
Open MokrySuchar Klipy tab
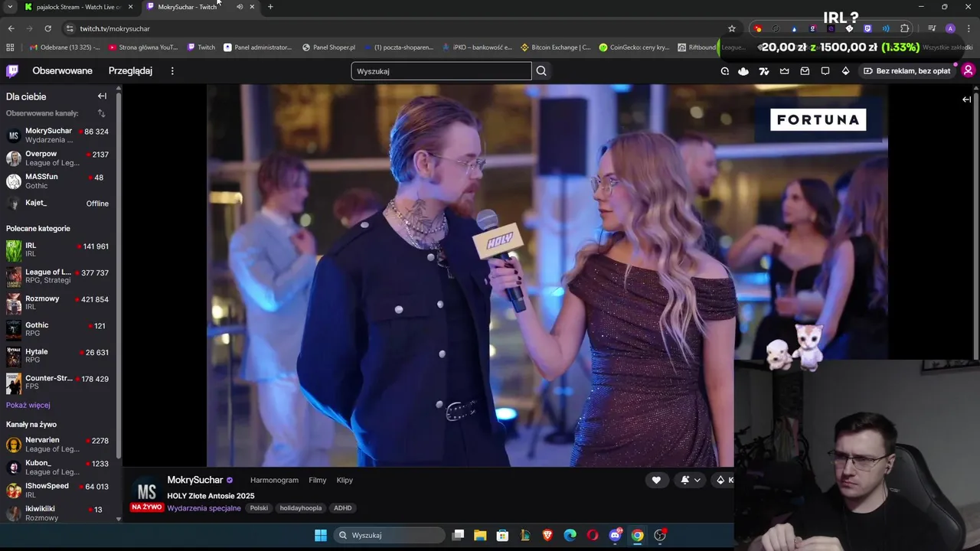click(x=345, y=481)
